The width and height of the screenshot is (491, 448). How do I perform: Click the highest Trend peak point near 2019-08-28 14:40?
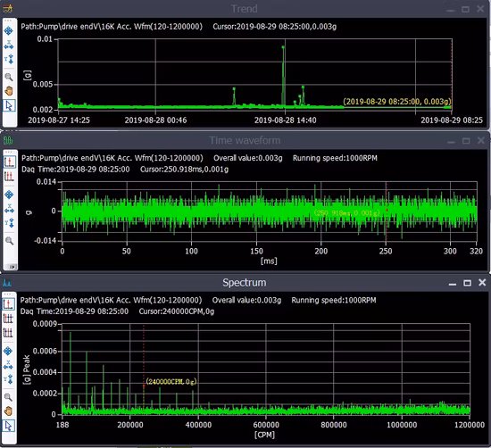(283, 47)
